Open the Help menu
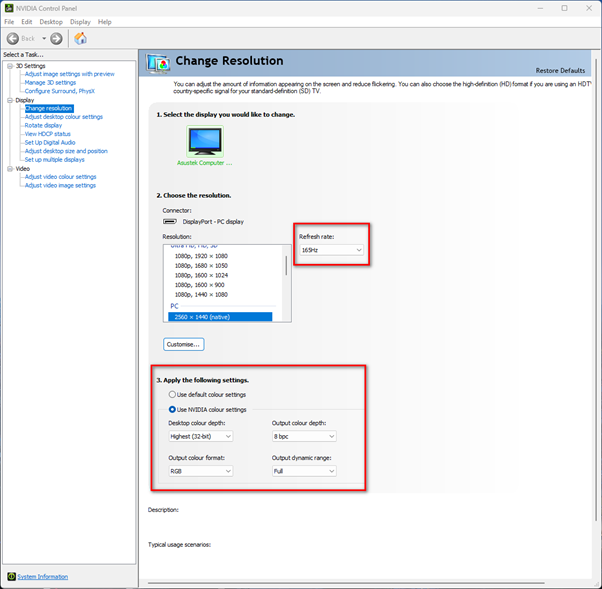This screenshot has width=602, height=589. (105, 21)
